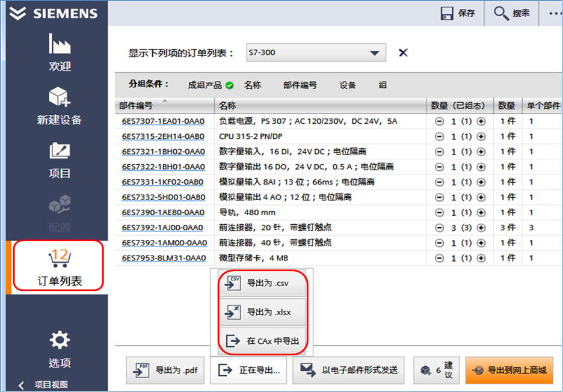Choose 导出为 .xlsx from export menu

[262, 312]
